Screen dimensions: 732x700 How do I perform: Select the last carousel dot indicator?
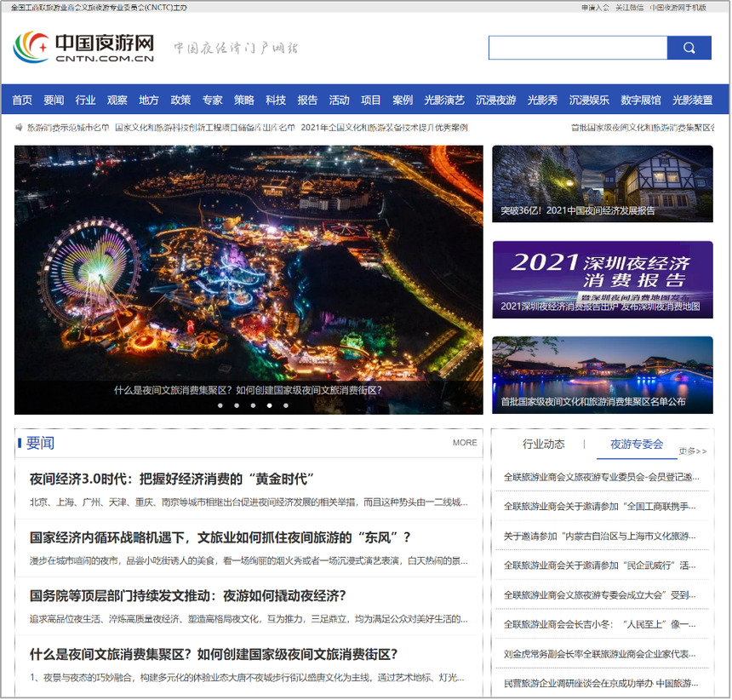286,405
